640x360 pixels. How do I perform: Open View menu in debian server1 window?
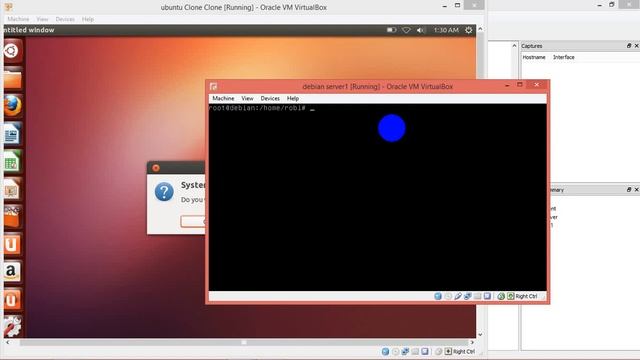tap(247, 98)
